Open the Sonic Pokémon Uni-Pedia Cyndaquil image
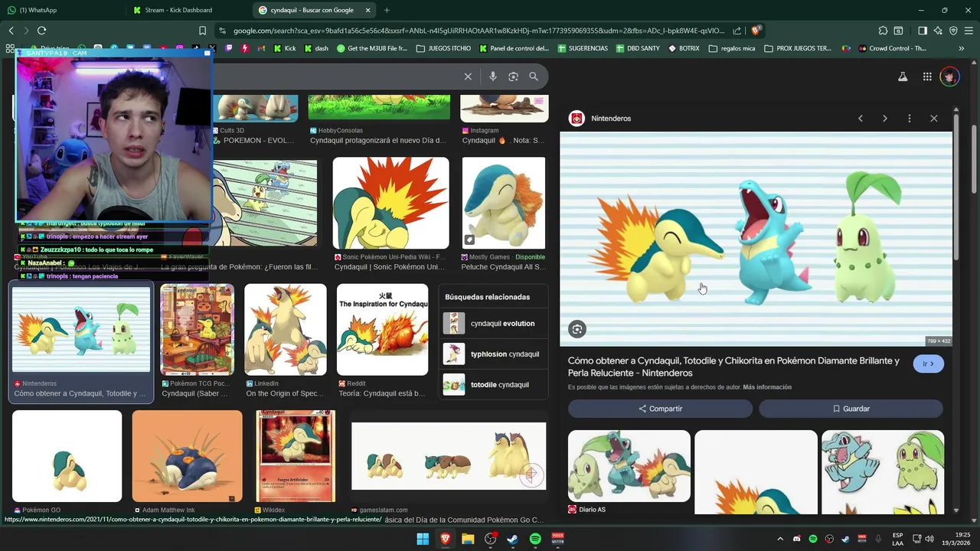 coord(390,204)
